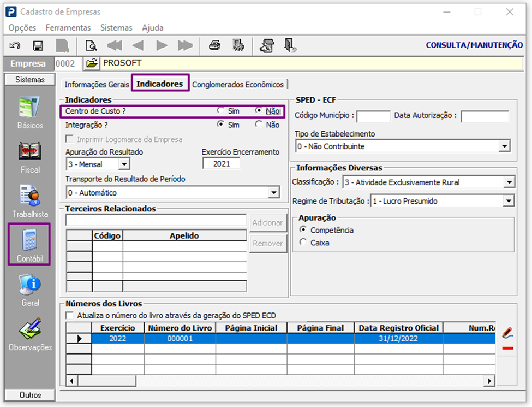Select the Trabalhista sidebar icon
Image resolution: width=532 pixels, height=407 pixels.
[29, 201]
